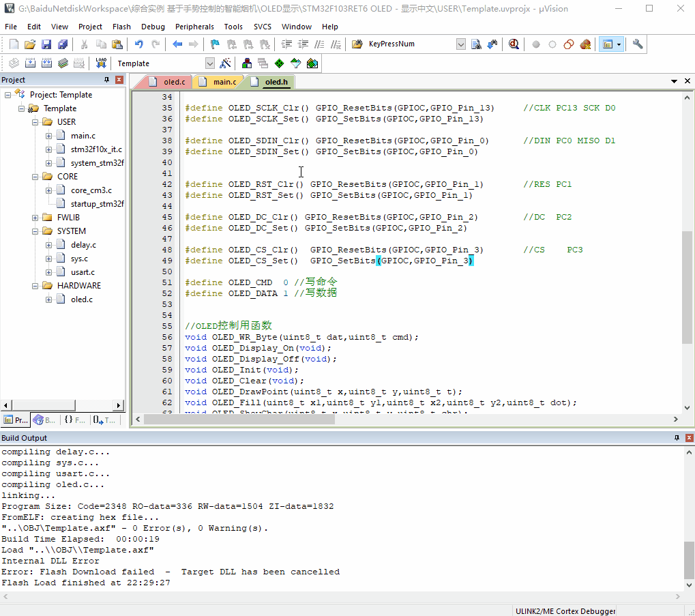Open Select Software Packs icon
The width and height of the screenshot is (695, 616).
point(295,63)
